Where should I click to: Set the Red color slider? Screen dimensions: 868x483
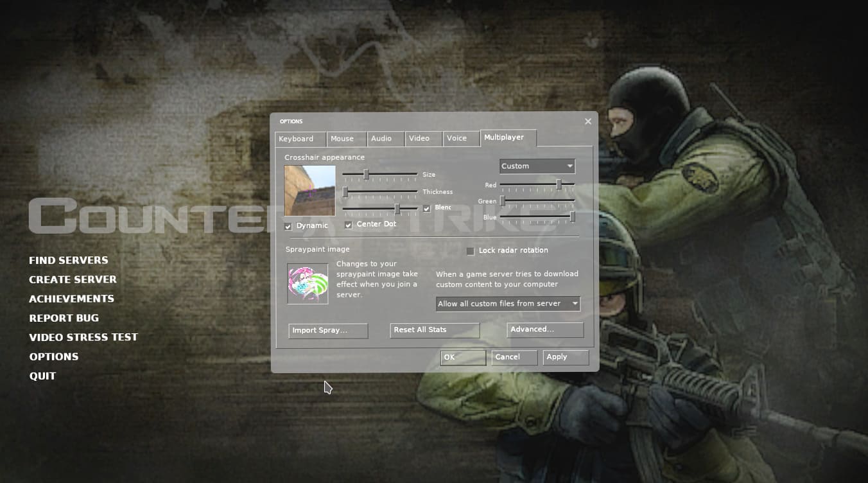[537, 185]
